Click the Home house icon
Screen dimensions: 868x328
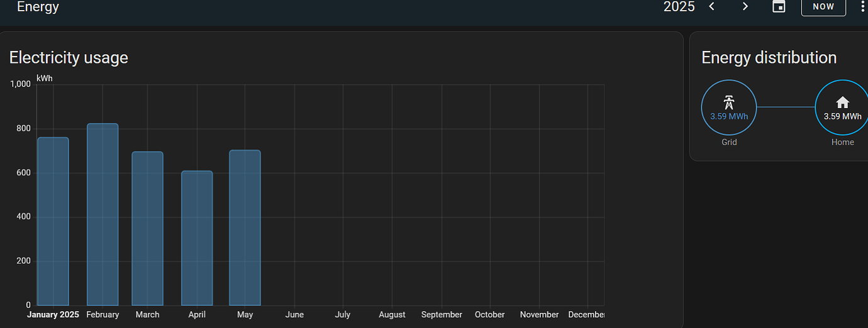click(842, 102)
